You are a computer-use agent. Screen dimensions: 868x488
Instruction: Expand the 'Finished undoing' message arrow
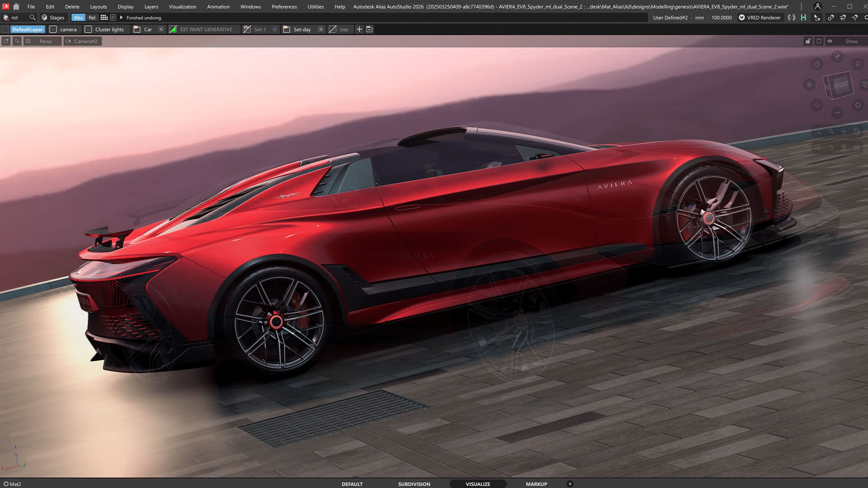pyautogui.click(x=121, y=17)
